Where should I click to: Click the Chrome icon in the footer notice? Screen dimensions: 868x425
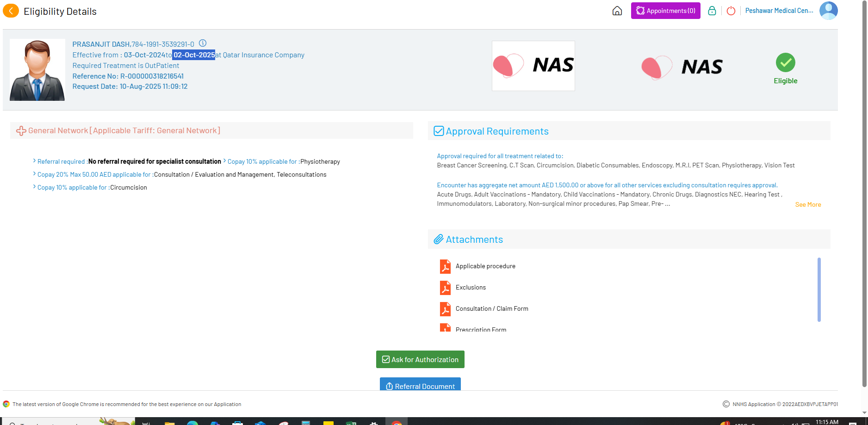6,404
